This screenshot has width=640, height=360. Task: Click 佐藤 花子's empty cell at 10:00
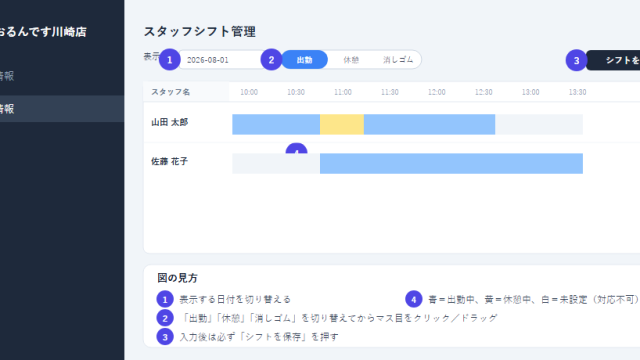[x=254, y=164]
